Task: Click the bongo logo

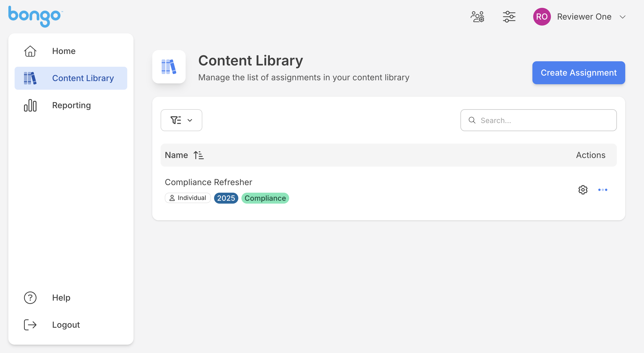Action: [35, 16]
